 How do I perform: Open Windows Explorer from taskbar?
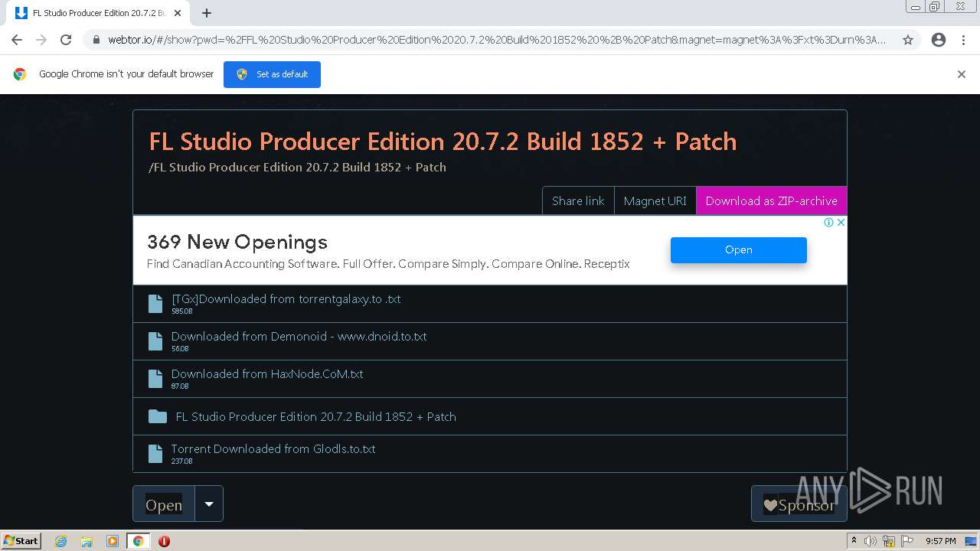(87, 541)
